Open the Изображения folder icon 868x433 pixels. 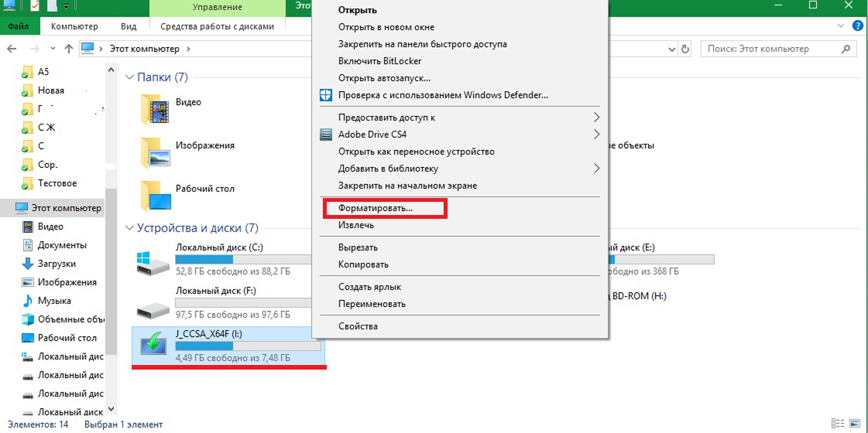pos(155,152)
